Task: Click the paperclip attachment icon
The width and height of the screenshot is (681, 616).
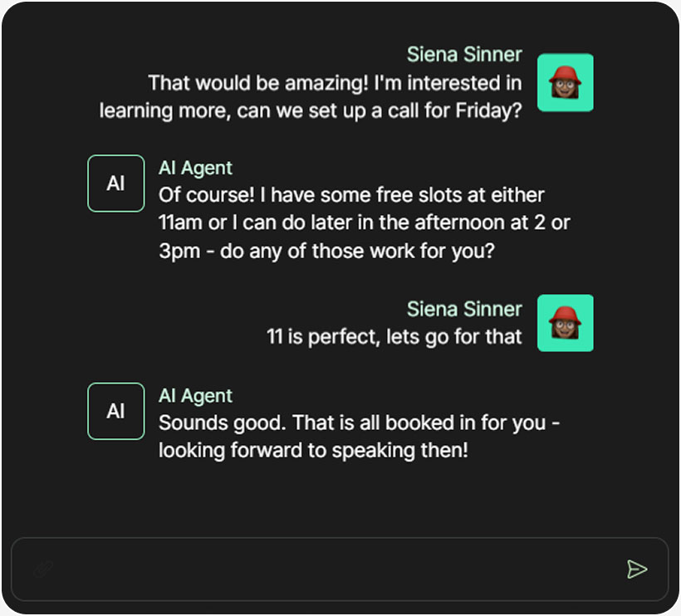Action: coord(43,569)
